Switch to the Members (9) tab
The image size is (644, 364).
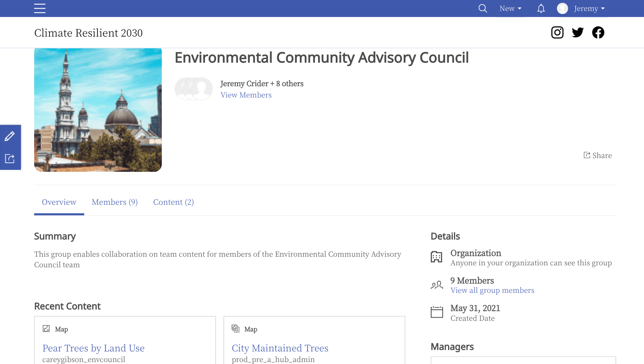[x=115, y=202]
